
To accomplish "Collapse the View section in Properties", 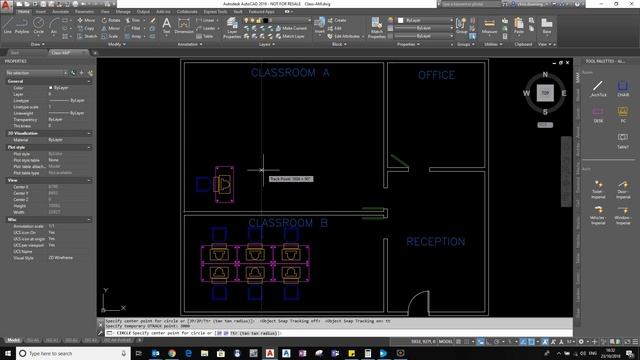I will click(89, 180).
